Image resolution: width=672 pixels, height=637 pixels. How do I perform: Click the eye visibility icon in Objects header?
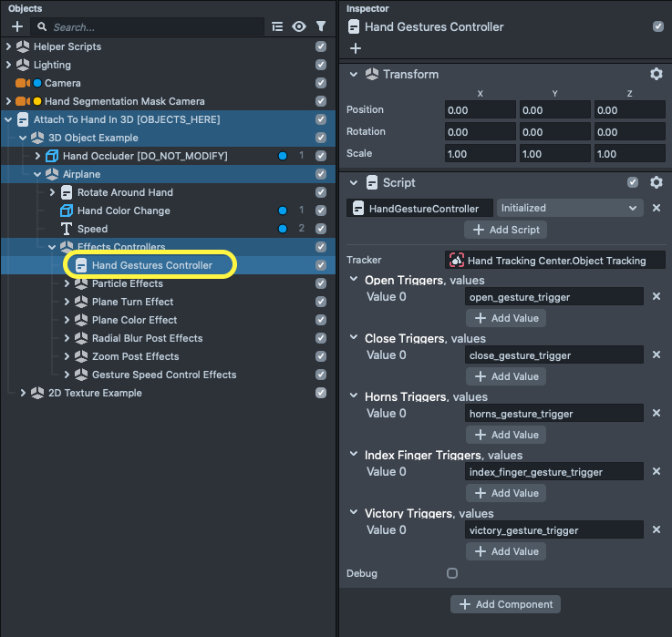[x=299, y=27]
